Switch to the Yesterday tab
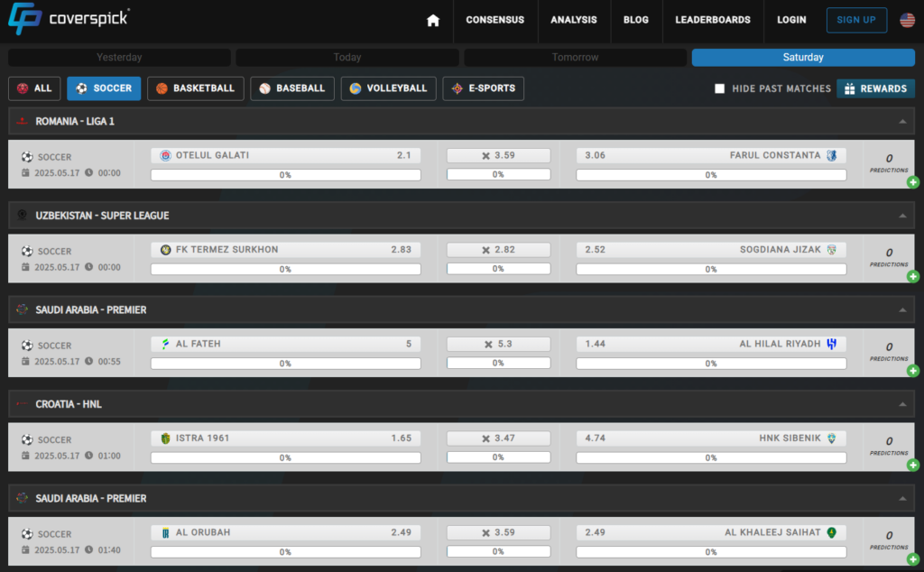Screen dimensions: 924x572 119,57
